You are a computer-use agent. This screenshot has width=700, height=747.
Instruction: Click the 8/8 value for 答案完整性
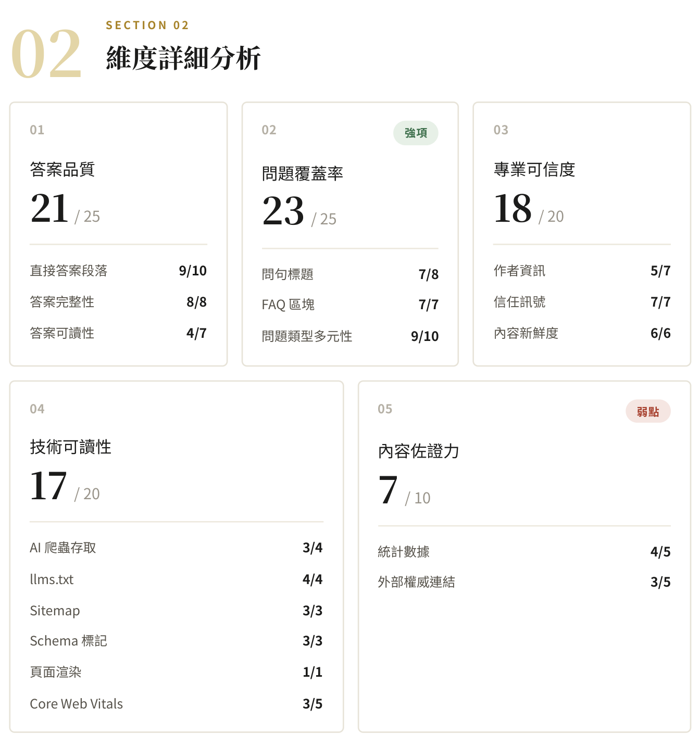tap(197, 302)
